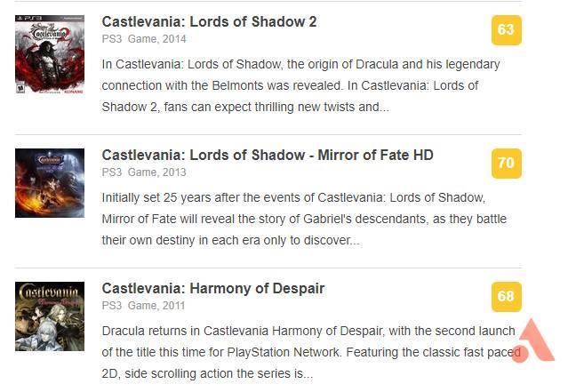Screen dimensions: 568x392
Task: Select the Harmony of Despair cover thumbnail
Action: pyautogui.click(x=50, y=316)
